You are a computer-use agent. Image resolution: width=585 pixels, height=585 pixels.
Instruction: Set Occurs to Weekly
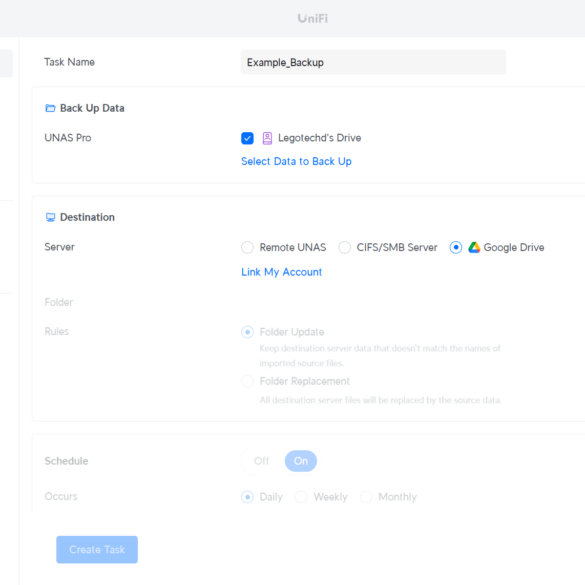[301, 497]
